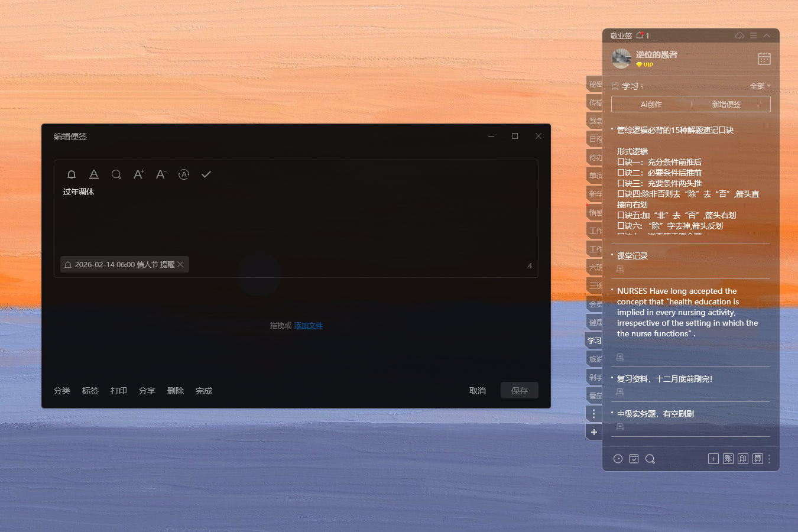
Task: Expand the 全部 filter dropdown
Action: [760, 86]
